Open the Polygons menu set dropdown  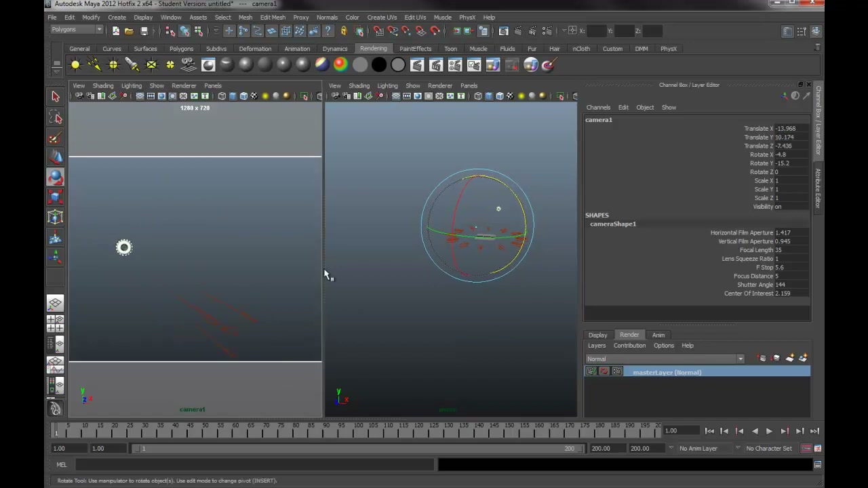pos(77,30)
